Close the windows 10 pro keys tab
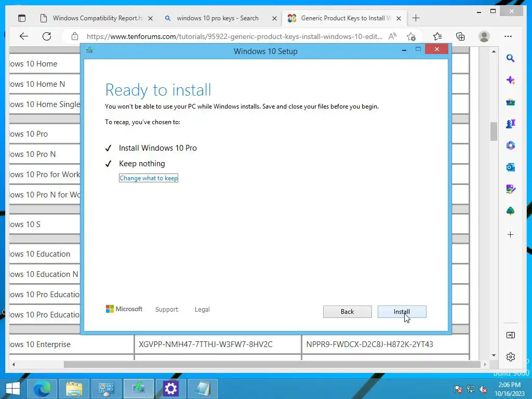532x399 pixels. pyautogui.click(x=274, y=18)
